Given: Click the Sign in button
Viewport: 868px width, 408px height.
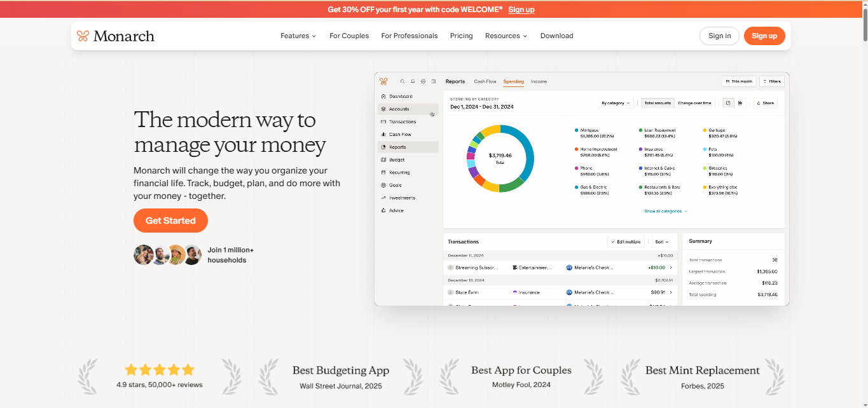Looking at the screenshot, I should tap(719, 36).
